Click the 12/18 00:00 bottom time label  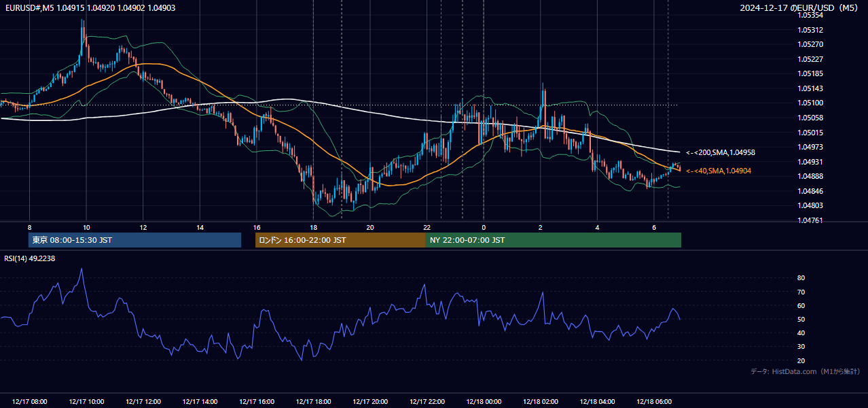(x=484, y=402)
